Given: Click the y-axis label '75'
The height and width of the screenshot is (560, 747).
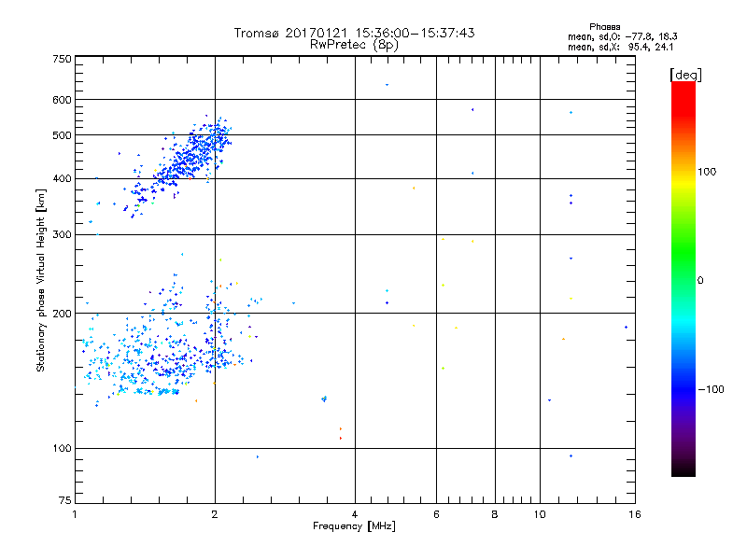Looking at the screenshot, I should click(x=65, y=500).
